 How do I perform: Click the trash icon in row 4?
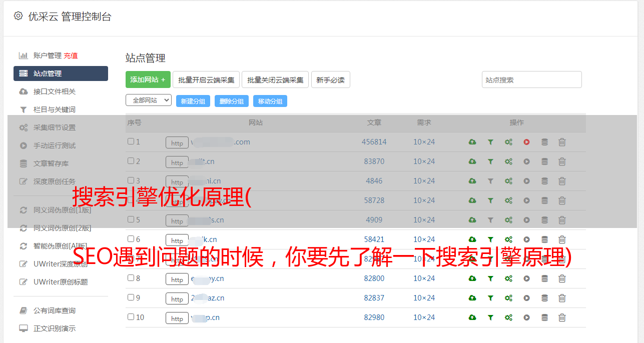point(562,200)
